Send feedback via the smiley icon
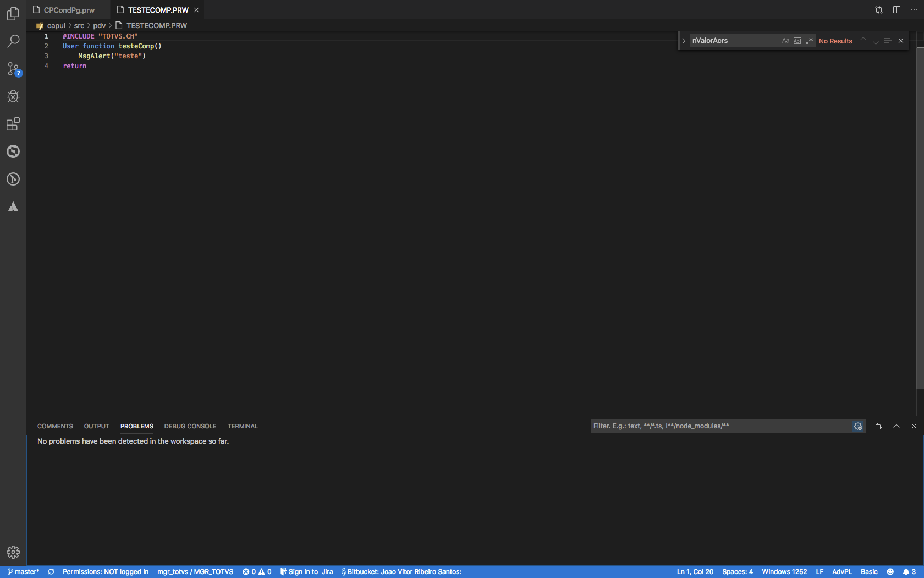The width and height of the screenshot is (924, 578). [890, 571]
